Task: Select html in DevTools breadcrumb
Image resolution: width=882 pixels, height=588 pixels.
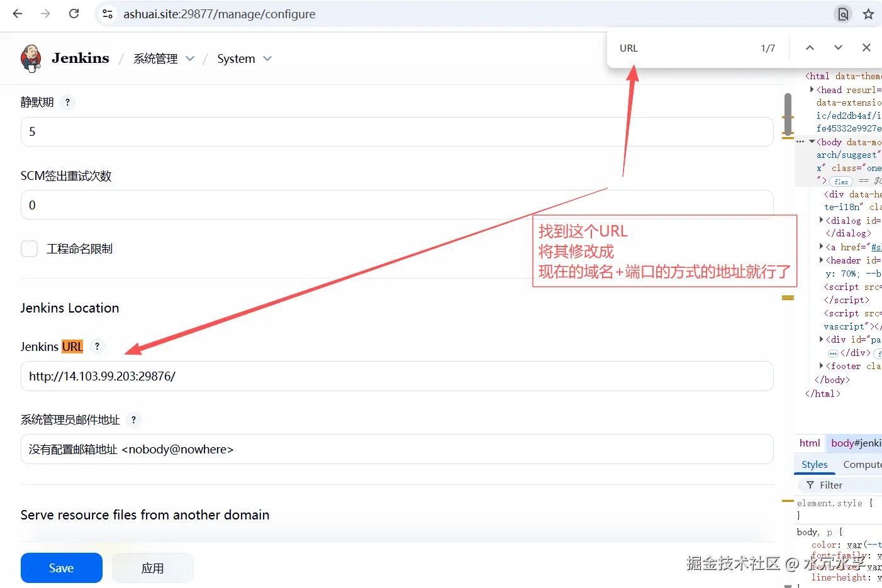Action: tap(810, 443)
